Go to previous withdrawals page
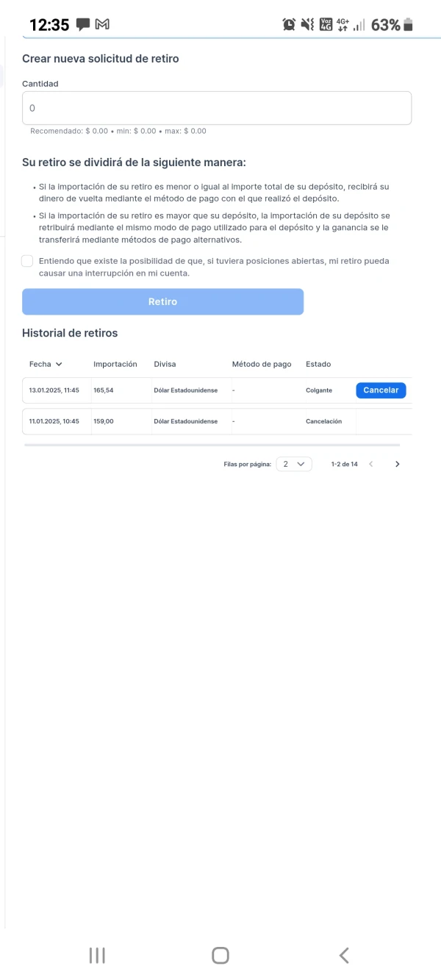 click(371, 464)
